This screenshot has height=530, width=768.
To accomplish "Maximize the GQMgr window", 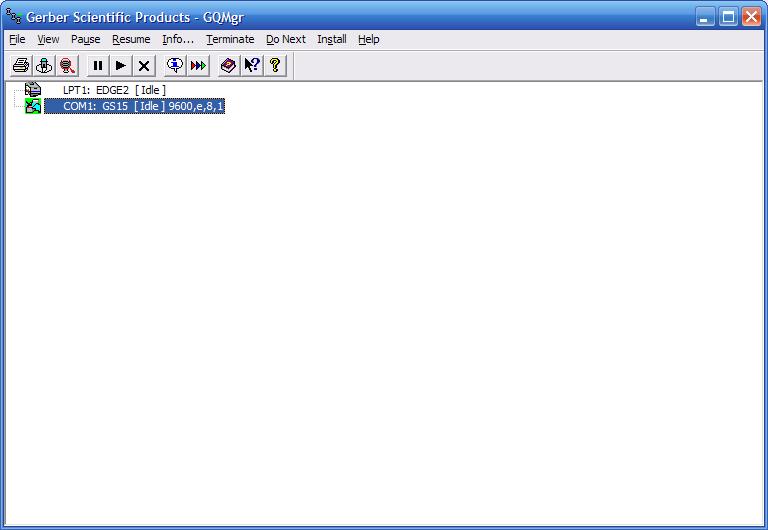I will [x=728, y=17].
